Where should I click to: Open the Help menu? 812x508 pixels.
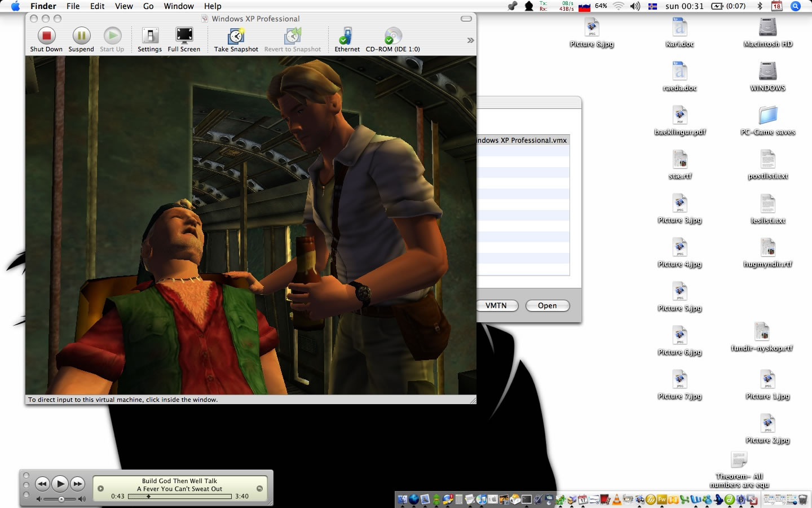click(213, 6)
